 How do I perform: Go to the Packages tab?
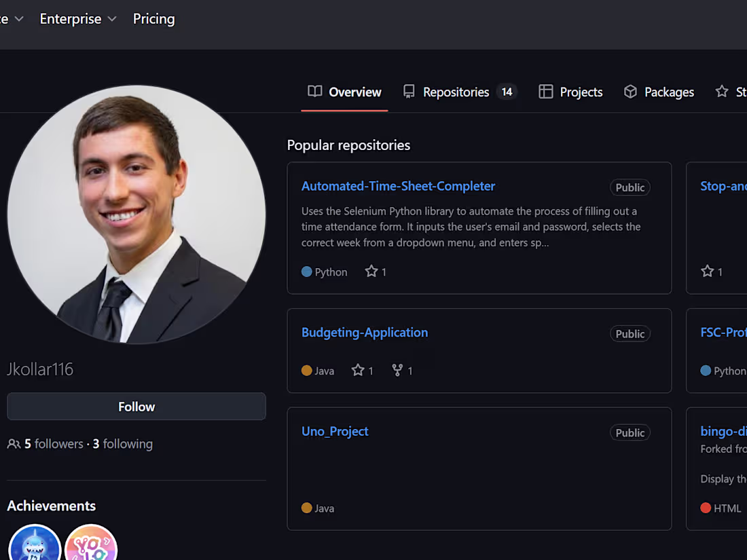point(659,92)
